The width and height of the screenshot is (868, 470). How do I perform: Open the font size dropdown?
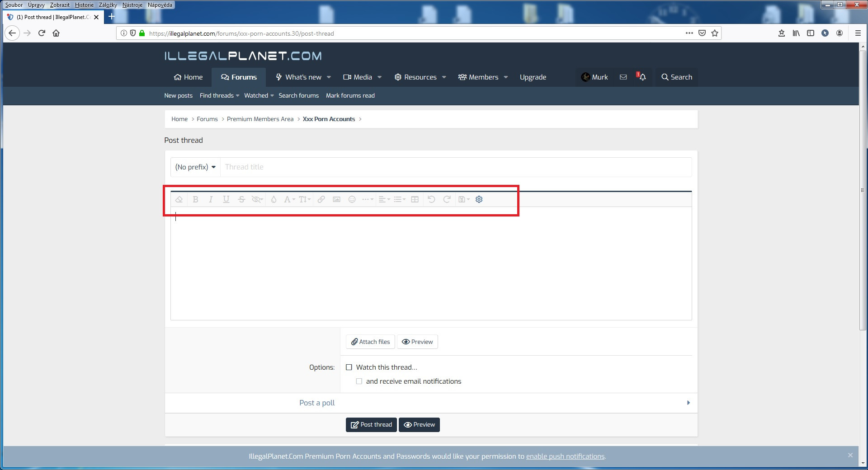(305, 199)
